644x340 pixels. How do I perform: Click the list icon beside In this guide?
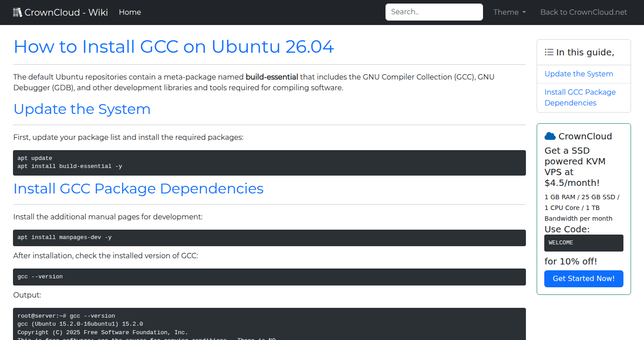click(x=549, y=52)
